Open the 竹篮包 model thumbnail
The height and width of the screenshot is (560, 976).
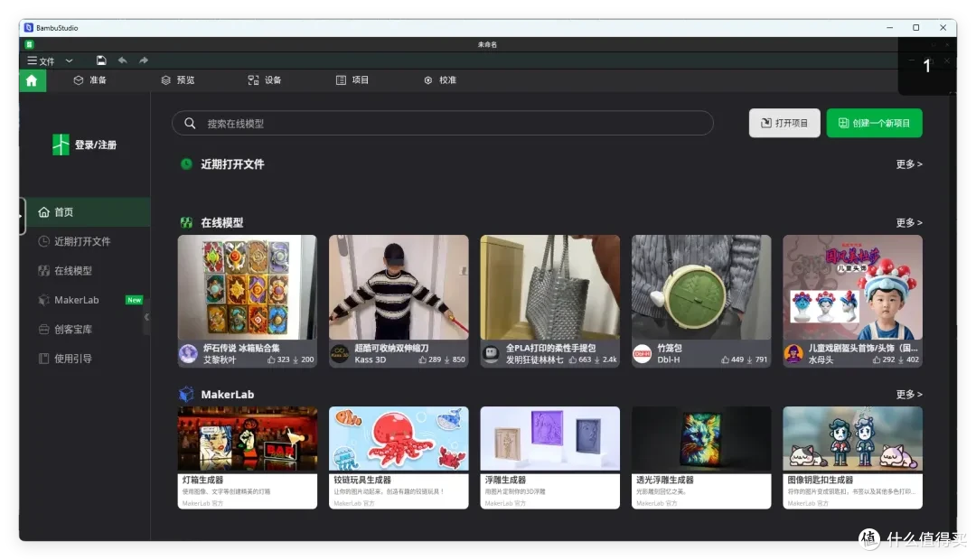coord(701,287)
